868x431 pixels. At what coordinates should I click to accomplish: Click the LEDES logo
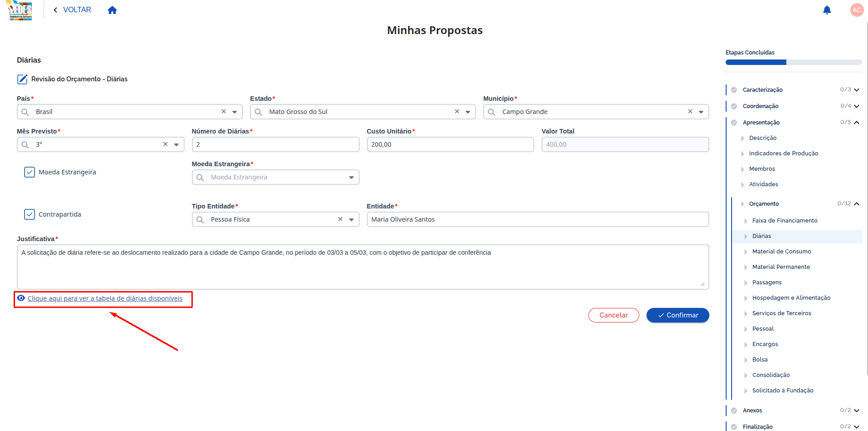[x=20, y=10]
